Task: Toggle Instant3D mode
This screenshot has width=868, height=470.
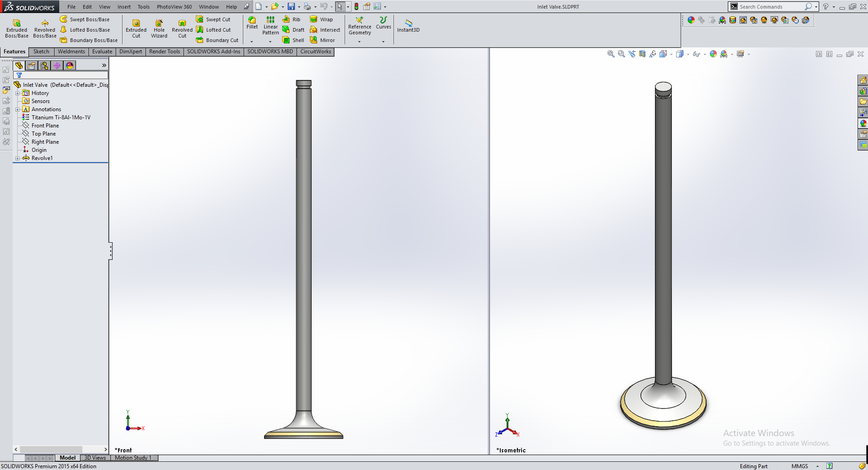Action: click(408, 25)
